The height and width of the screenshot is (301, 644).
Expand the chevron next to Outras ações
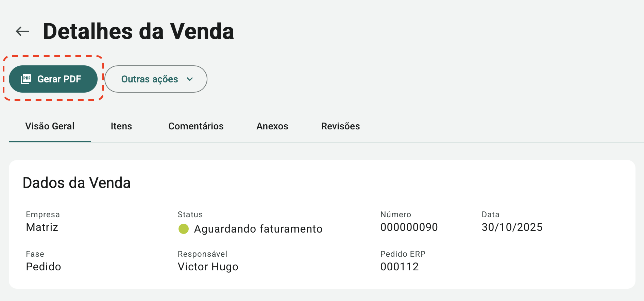coord(190,79)
